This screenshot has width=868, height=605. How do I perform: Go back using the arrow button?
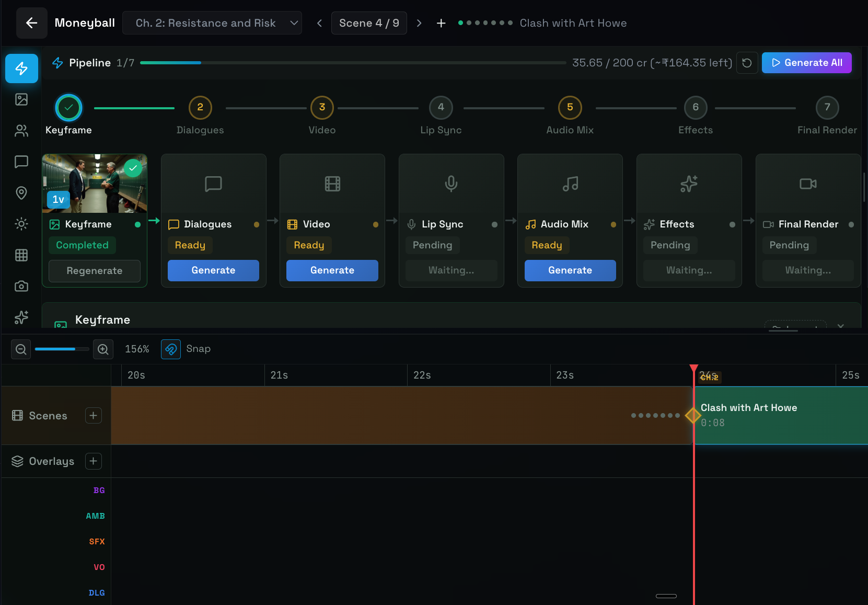pos(31,23)
